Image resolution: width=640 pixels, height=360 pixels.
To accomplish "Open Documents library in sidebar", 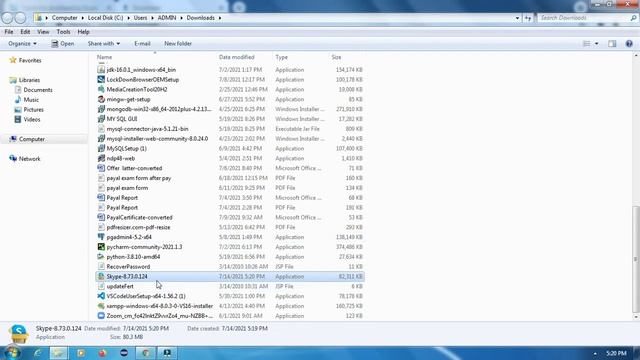I will (x=38, y=90).
